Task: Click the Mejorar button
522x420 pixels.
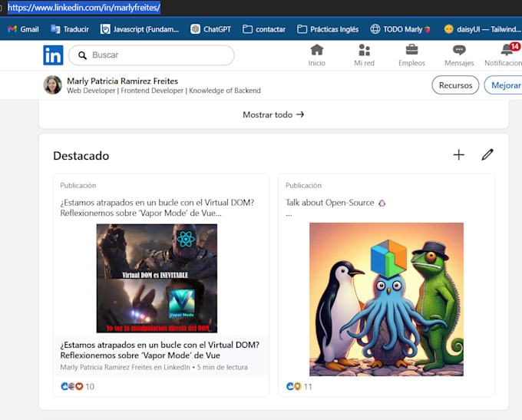Action: point(504,85)
